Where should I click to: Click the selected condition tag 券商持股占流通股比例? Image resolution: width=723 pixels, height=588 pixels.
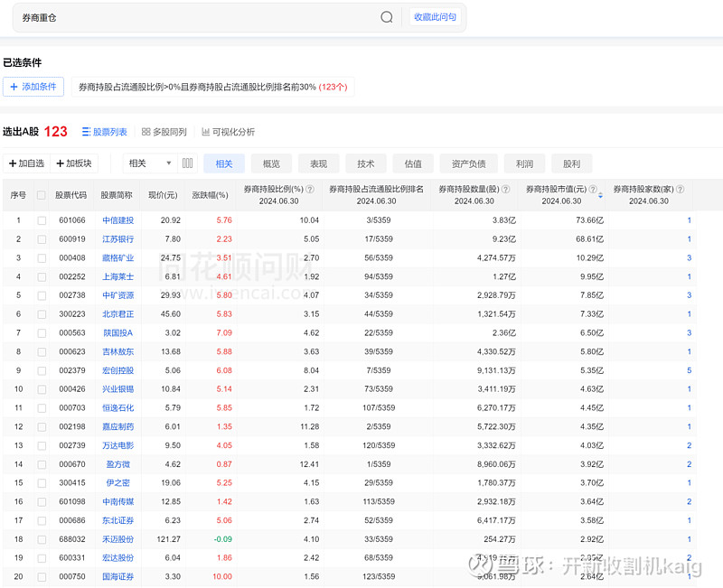point(212,87)
